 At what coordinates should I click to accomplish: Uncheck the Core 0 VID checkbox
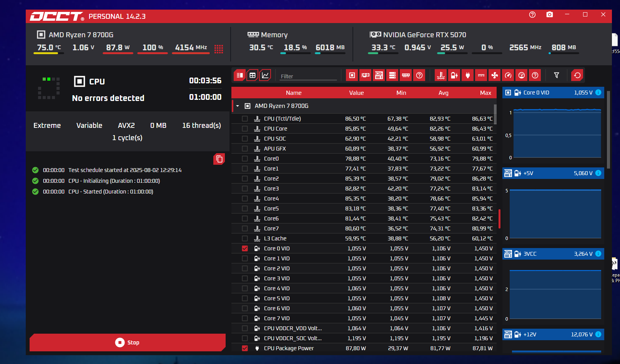click(245, 248)
